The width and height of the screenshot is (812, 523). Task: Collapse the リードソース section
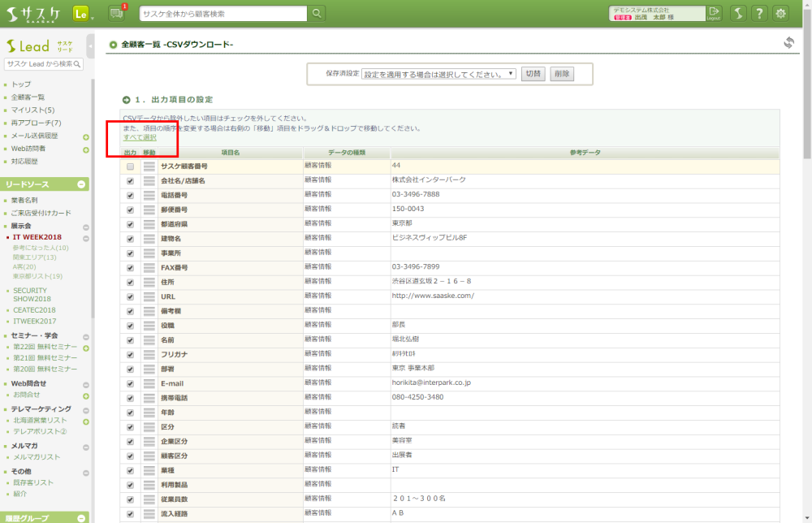81,185
